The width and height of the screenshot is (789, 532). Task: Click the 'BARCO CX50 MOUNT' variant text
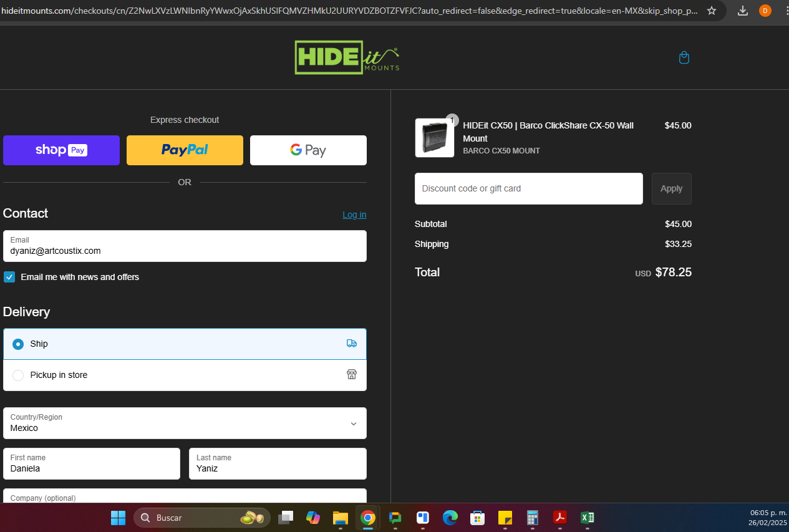coord(501,151)
